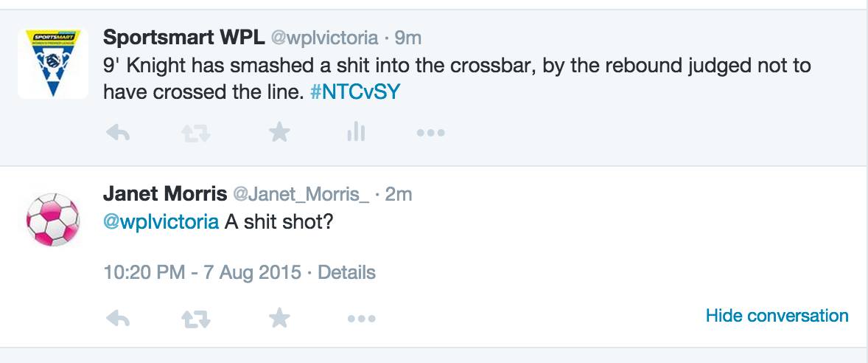Retweet the Sportsmart WPL crossbar tweet
The image size is (868, 363).
click(196, 133)
